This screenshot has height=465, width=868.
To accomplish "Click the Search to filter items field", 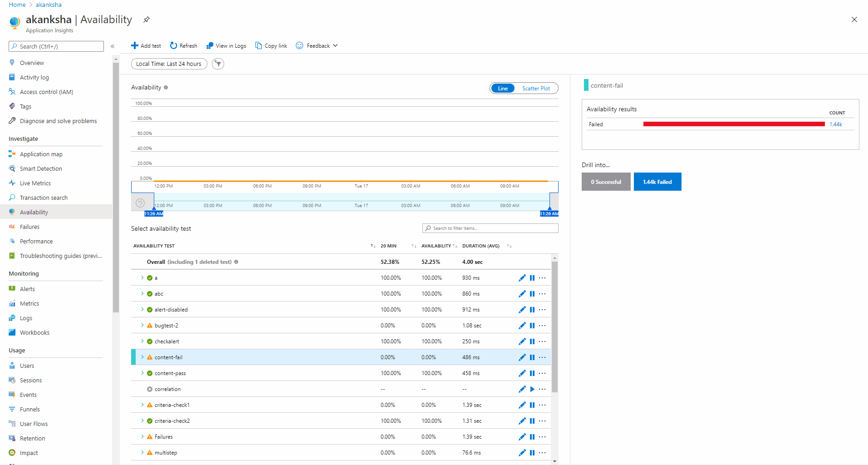I will 490,228.
